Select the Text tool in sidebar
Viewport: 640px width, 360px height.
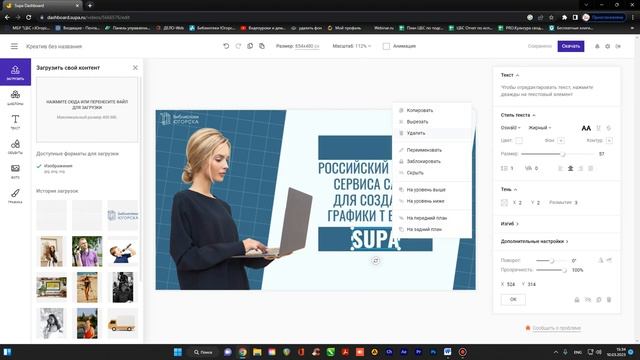[15, 122]
